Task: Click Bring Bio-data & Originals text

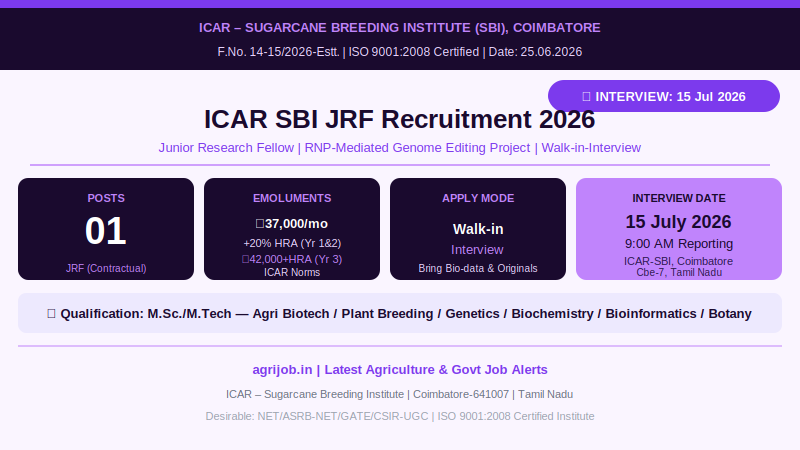Action: (x=478, y=268)
